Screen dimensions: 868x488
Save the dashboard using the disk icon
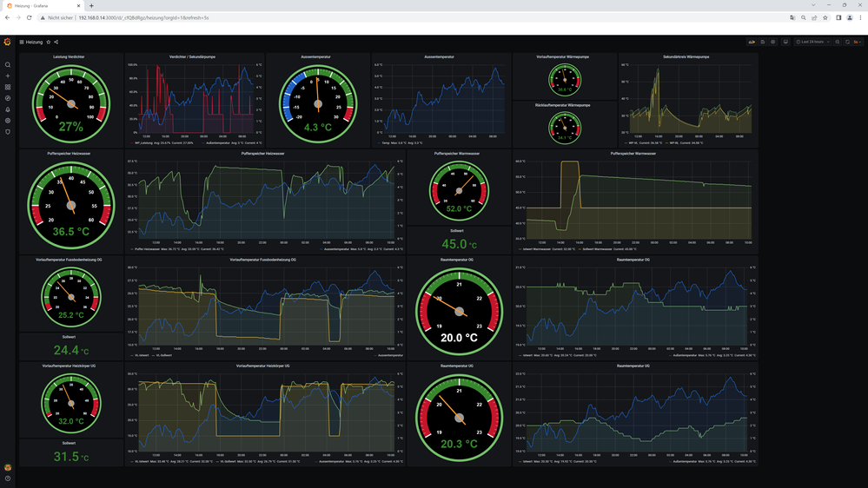click(763, 42)
